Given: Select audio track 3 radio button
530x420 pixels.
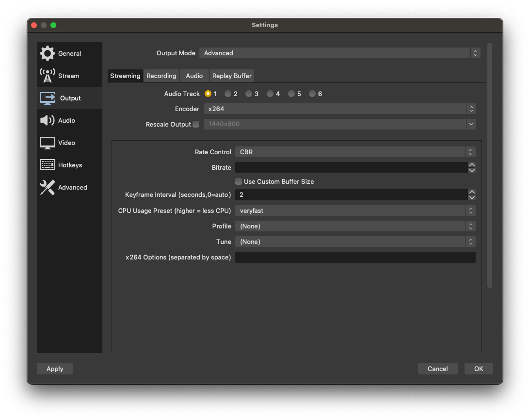Looking at the screenshot, I should coord(249,94).
